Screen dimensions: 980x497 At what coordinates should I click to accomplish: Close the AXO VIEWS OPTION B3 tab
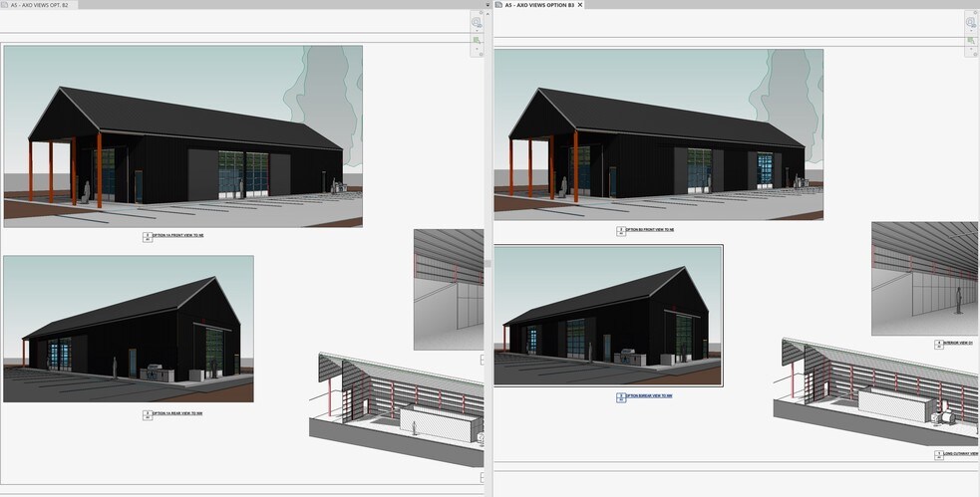(581, 5)
